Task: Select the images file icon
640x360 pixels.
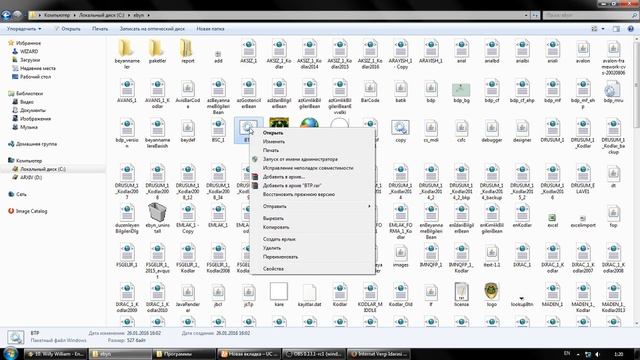Action: point(400,252)
